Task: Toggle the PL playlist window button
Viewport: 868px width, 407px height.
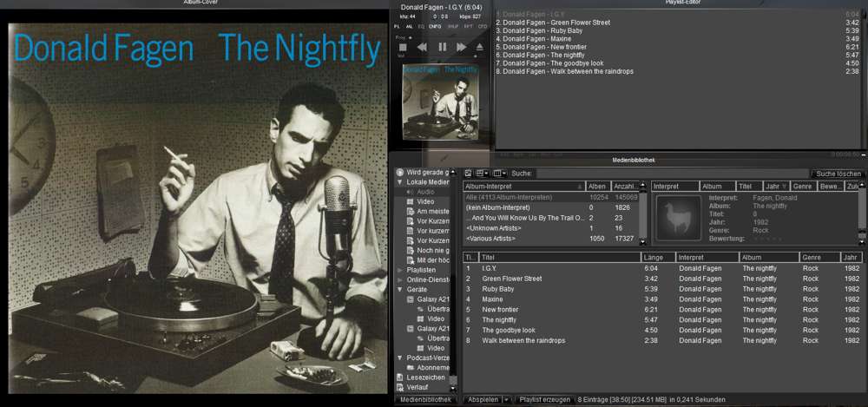Action: [x=398, y=27]
